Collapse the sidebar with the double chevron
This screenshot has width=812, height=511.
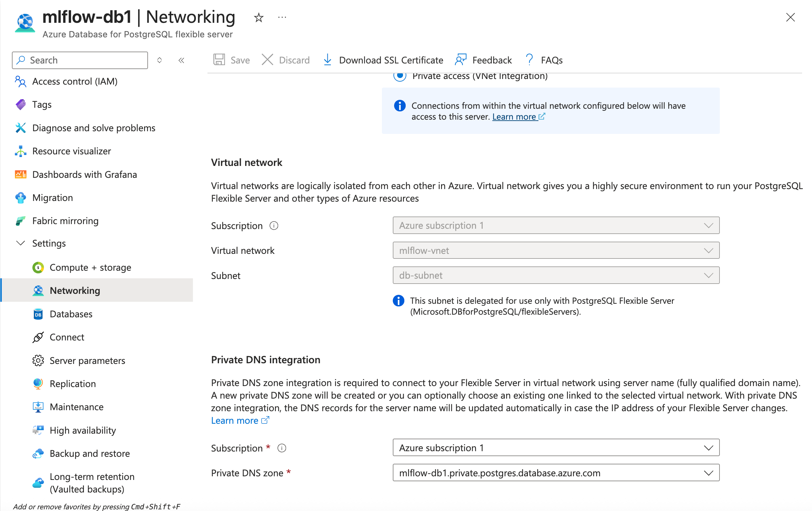click(181, 60)
